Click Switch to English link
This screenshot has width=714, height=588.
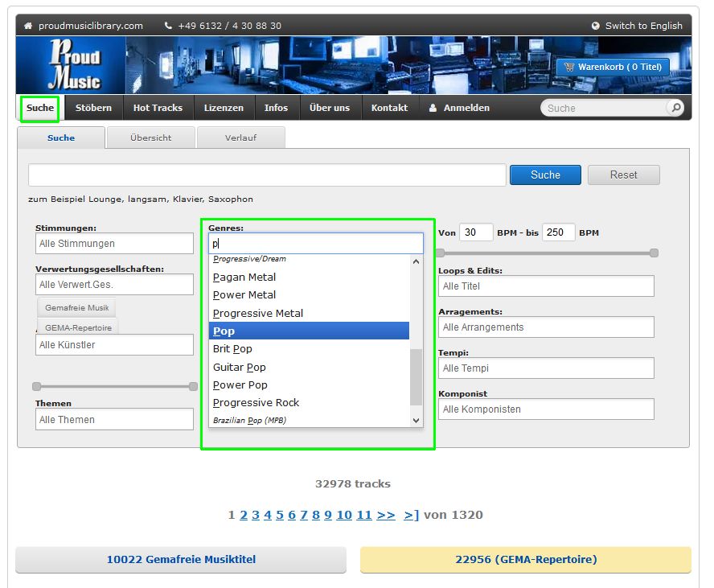coord(643,26)
